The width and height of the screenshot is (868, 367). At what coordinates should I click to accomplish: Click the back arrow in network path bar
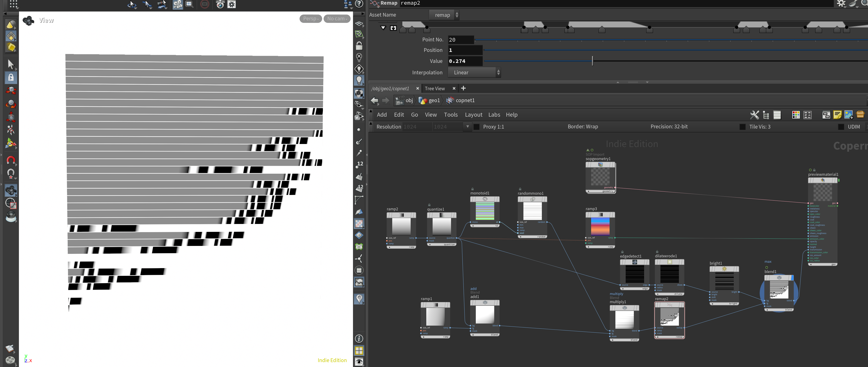pyautogui.click(x=374, y=101)
